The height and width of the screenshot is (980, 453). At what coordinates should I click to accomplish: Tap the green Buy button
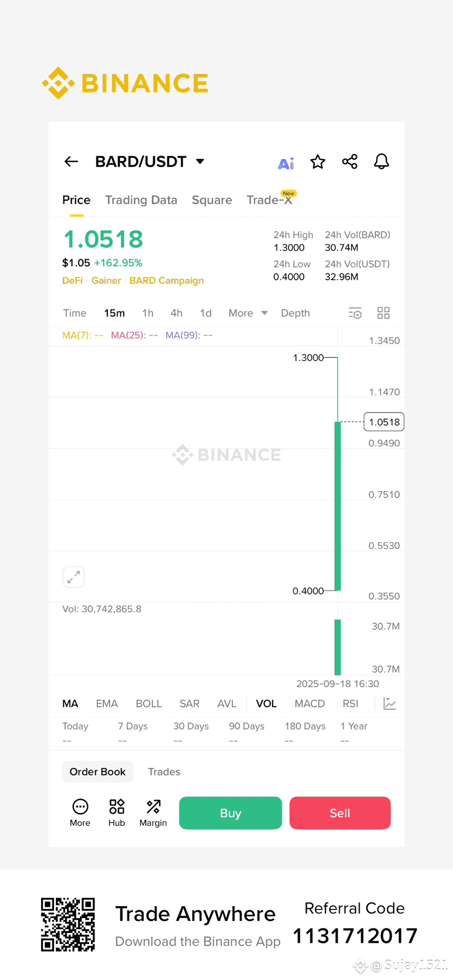tap(230, 813)
